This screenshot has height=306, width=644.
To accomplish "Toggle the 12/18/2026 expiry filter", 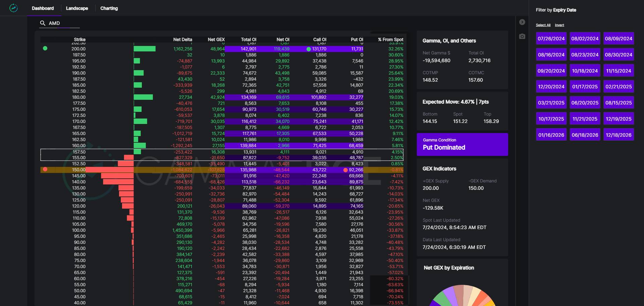I will point(619,135).
